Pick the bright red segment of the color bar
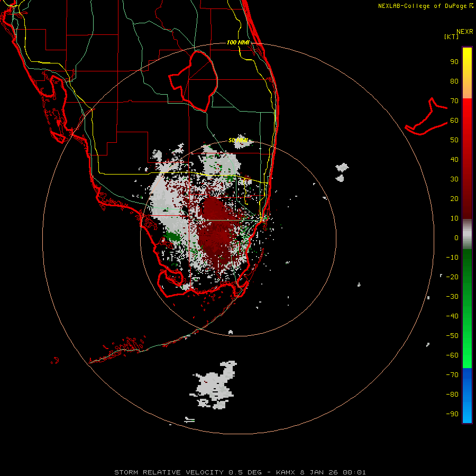 [x=467, y=112]
